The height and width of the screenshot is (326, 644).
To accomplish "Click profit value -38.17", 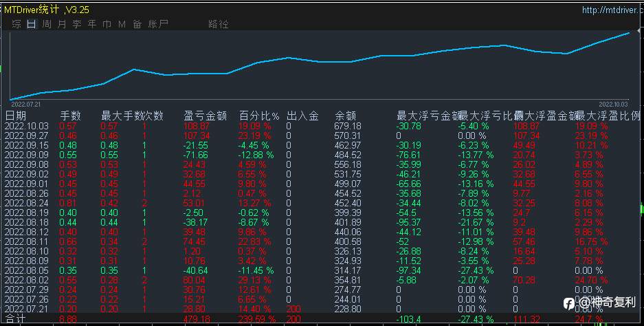I will (195, 222).
